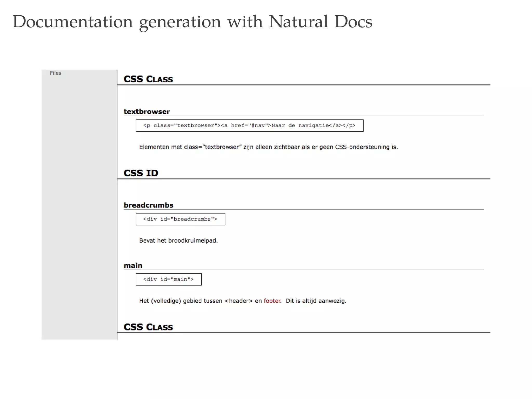The image size is (532, 399).
Task: Click the div id breadcrumbs code box
Action: click(x=180, y=219)
